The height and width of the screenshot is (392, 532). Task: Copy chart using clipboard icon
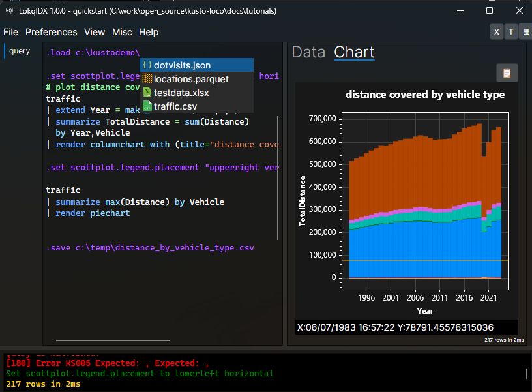[507, 73]
